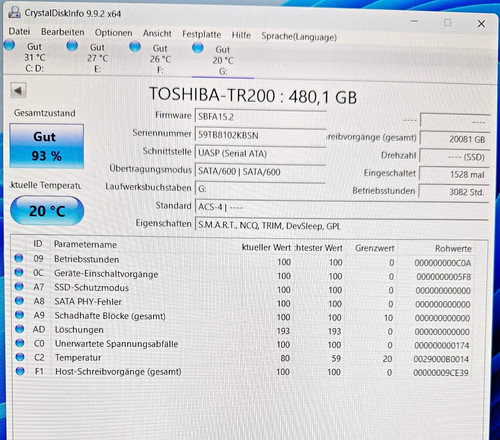Image resolution: width=500 pixels, height=440 pixels.
Task: Select the Schadhafte Blöcke (gesamt) attribute name
Action: point(110,316)
